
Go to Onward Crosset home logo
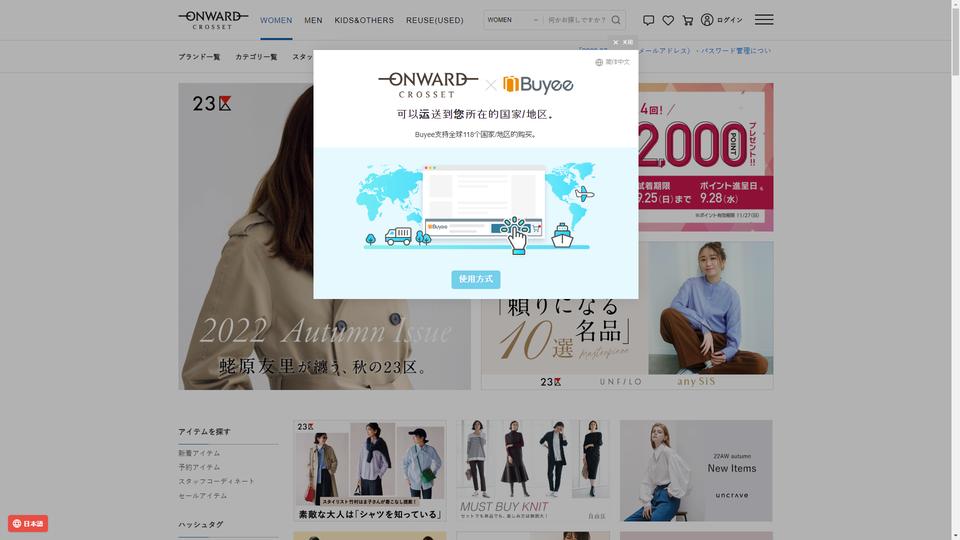(x=213, y=20)
